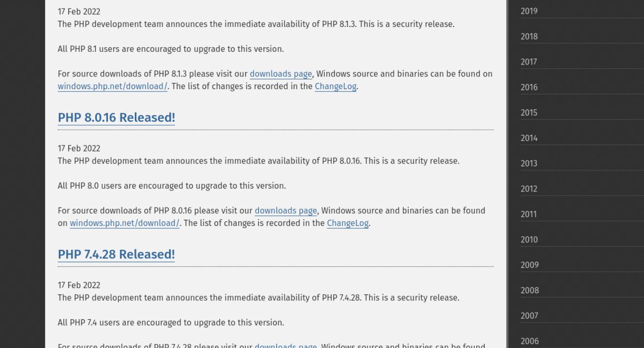Click downloads page link for PHP 8.0.16
This screenshot has height=348, width=644.
pos(286,211)
